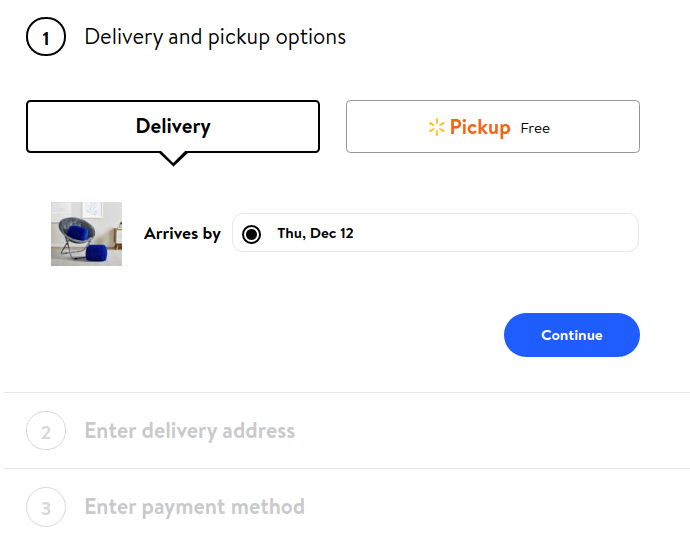Click the Delivery and pickup options heading
690x540 pixels.
click(215, 37)
